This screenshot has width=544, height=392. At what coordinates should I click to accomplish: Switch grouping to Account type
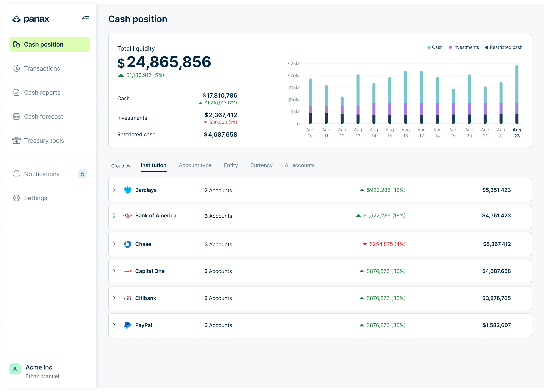195,165
